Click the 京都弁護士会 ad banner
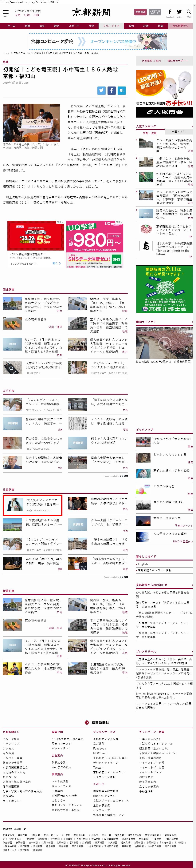The image size is (196, 868). pos(164,289)
